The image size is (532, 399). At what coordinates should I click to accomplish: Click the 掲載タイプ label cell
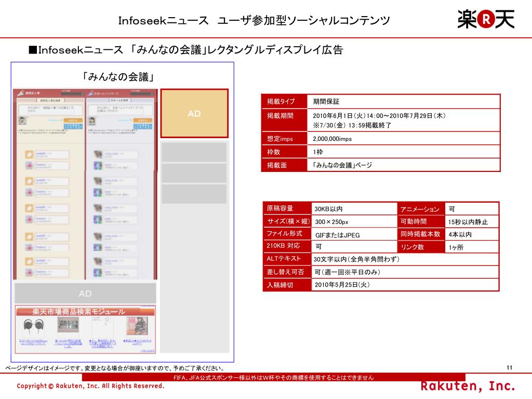(x=284, y=101)
